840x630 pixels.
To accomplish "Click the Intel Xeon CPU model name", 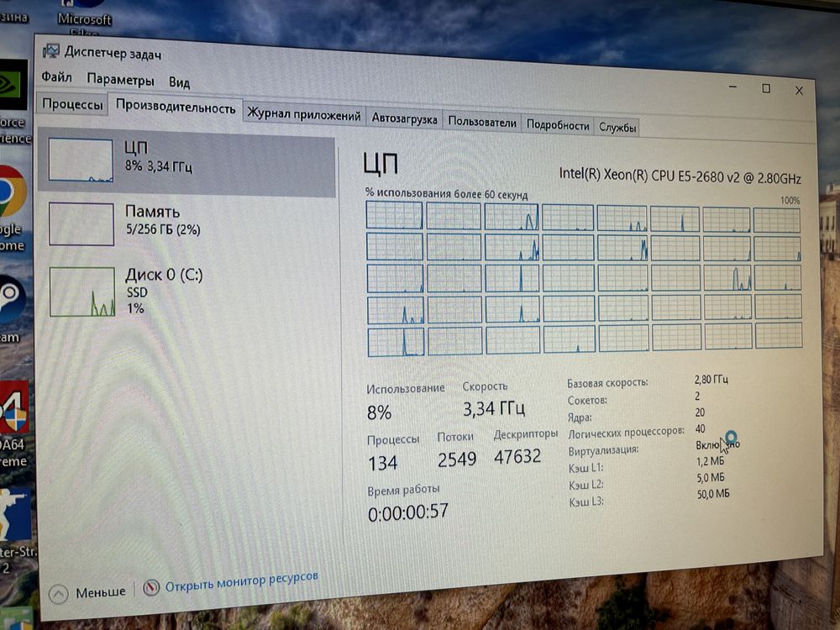I will tap(680, 176).
